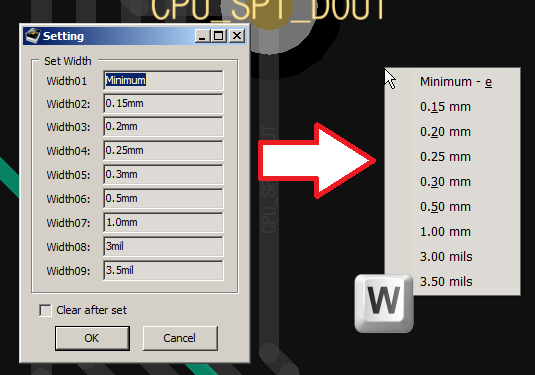Click the Width08 field showing 3mil
This screenshot has height=375, width=535.
click(163, 246)
